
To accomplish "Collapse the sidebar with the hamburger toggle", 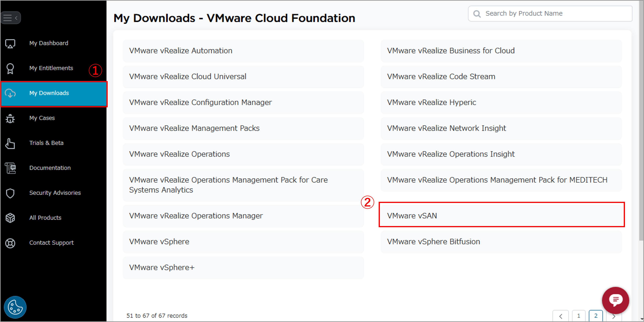I will pos(11,18).
